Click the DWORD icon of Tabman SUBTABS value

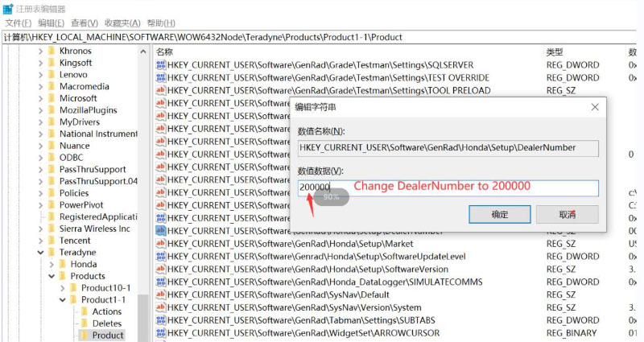[160, 320]
